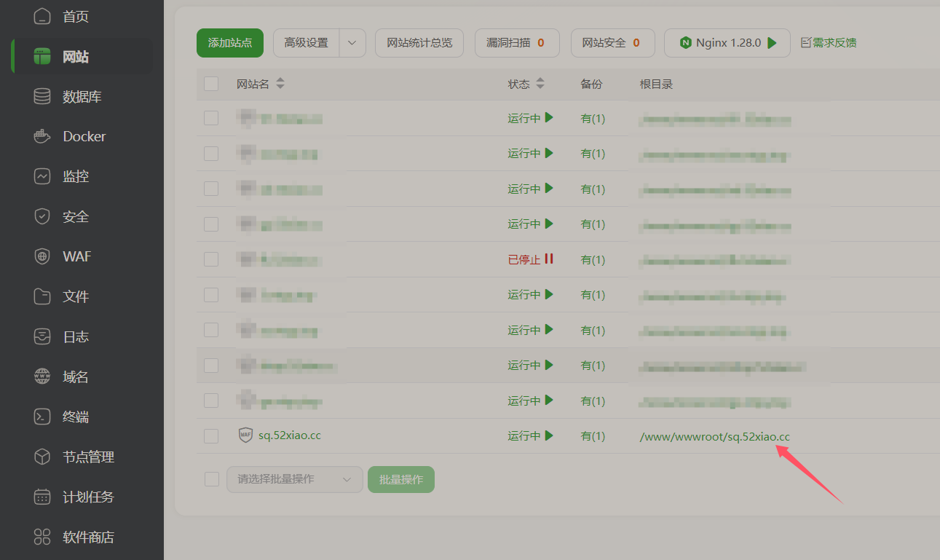The height and width of the screenshot is (560, 940).
Task: Select the terminal icon in sidebar
Action: 42,417
